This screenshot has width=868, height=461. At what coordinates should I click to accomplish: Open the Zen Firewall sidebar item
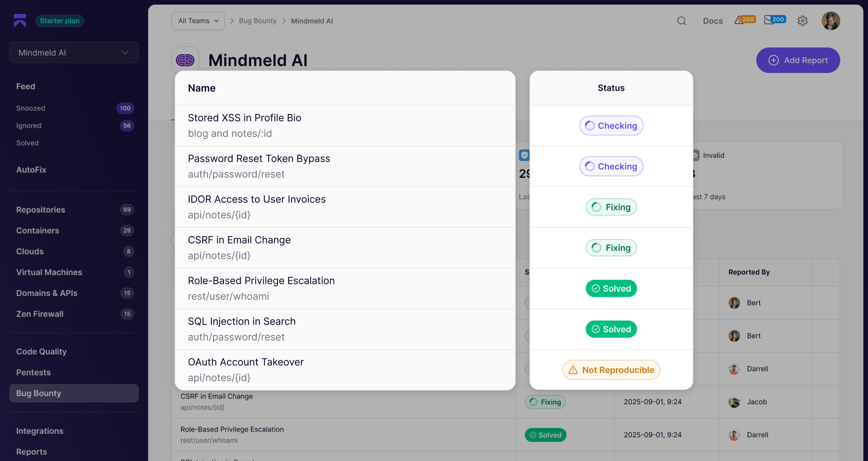[x=40, y=314]
